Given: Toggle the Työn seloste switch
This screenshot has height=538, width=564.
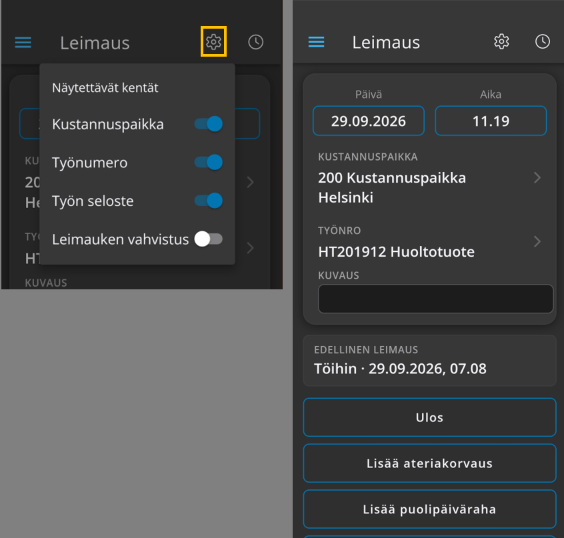Looking at the screenshot, I should point(209,201).
